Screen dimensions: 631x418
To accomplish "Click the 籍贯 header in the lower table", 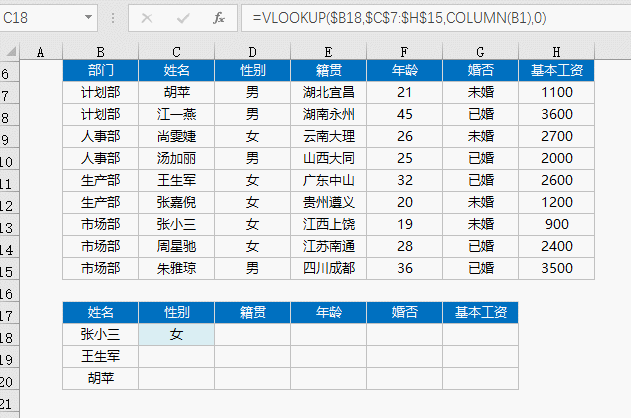I will pos(252,313).
